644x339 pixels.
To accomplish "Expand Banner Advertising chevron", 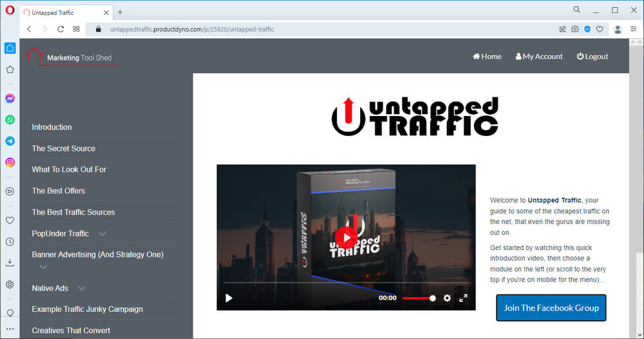I will point(43,267).
